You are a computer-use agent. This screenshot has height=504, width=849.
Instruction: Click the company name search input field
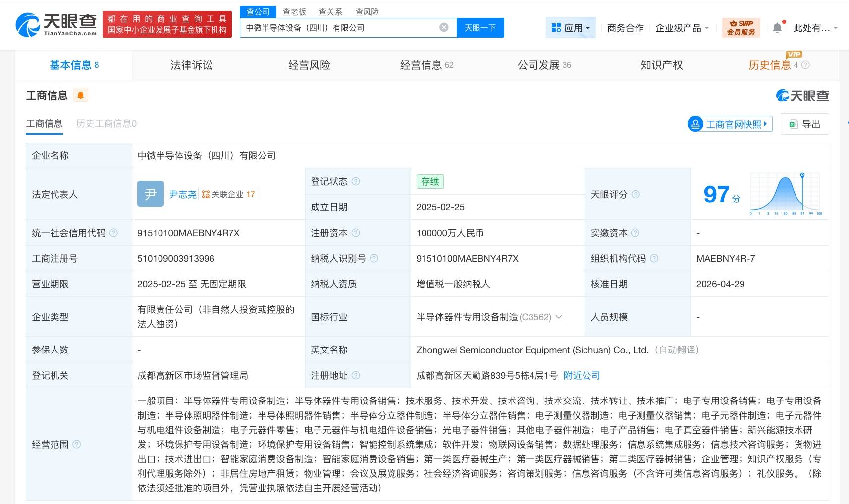pos(339,28)
